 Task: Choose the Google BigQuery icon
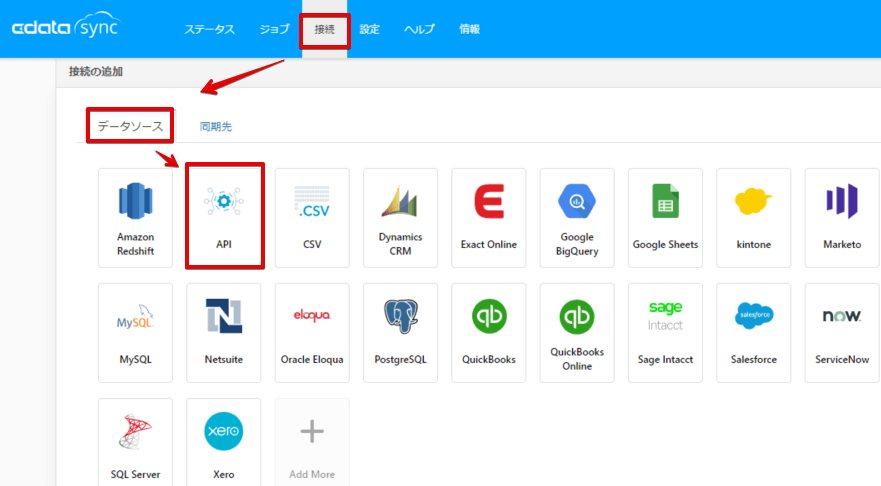[577, 201]
